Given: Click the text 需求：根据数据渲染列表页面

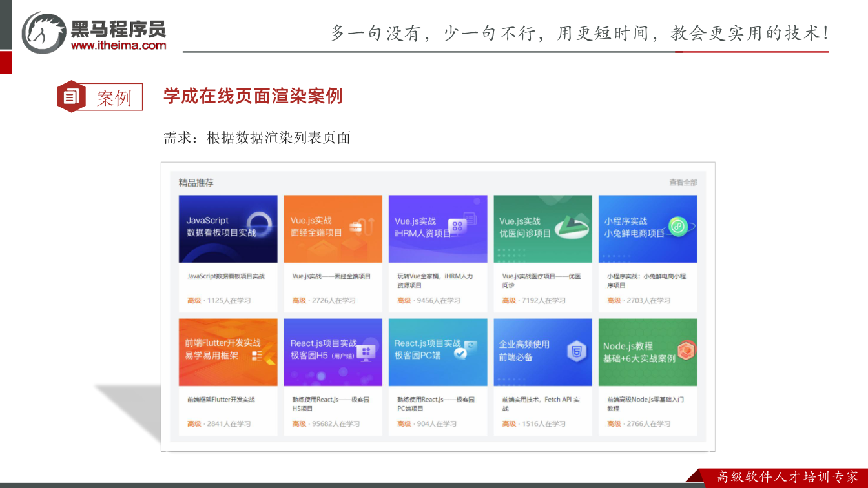Looking at the screenshot, I should (256, 137).
